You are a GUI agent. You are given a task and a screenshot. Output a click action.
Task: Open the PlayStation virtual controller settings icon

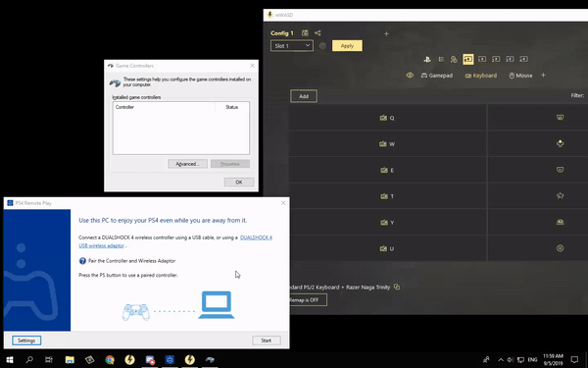(426, 59)
